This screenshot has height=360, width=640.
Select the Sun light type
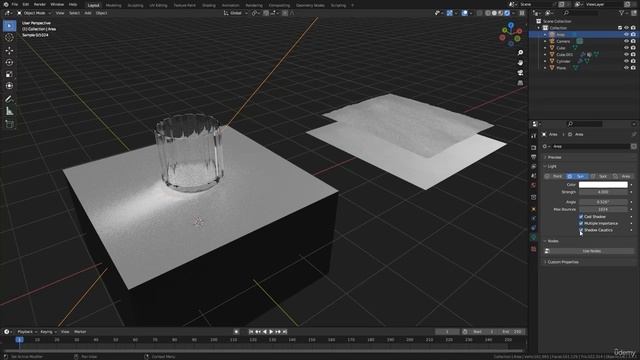pos(576,176)
